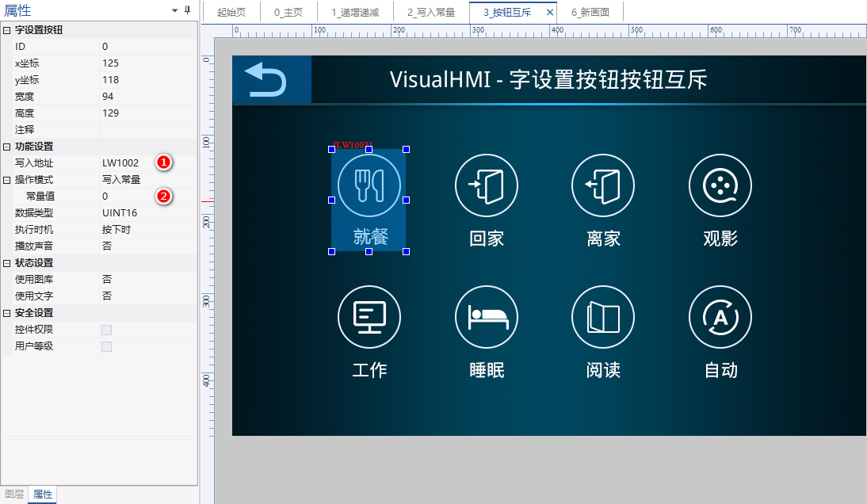
Task: Select the 睡眠 bed icon
Action: tap(487, 317)
